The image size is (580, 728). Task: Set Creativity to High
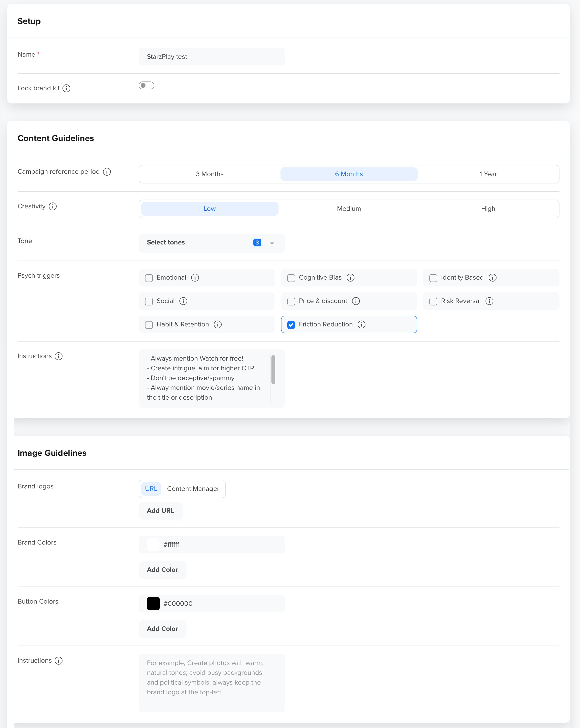(488, 209)
